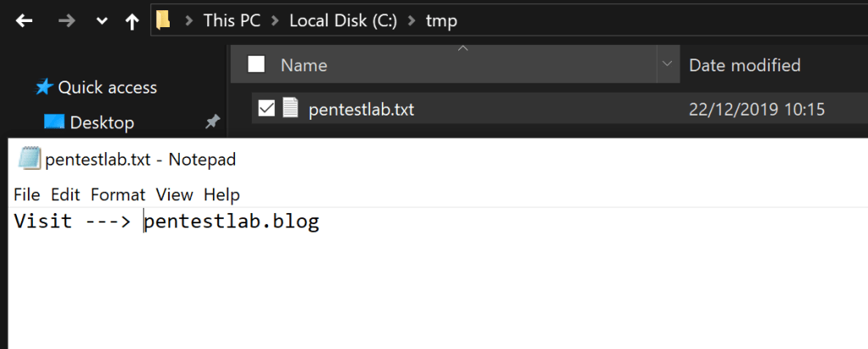Click the Notepad title bar icon
Viewport: 868px width, 349px height.
[29, 159]
